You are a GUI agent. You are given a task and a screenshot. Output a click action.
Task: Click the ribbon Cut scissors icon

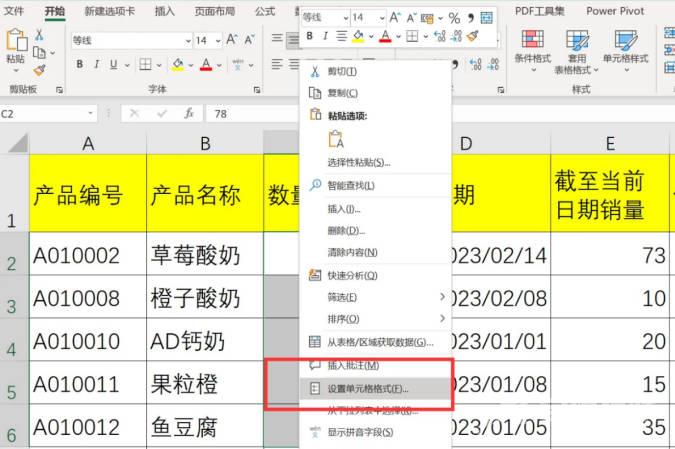pos(39,35)
